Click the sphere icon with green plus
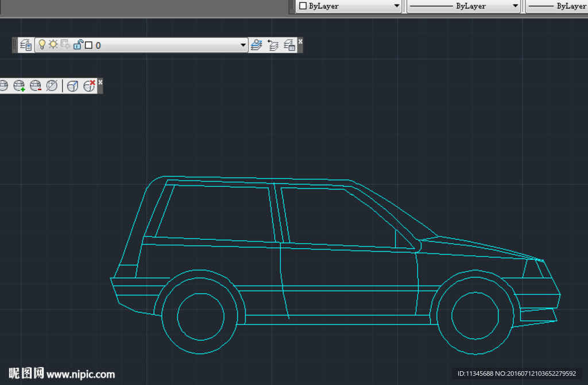This screenshot has width=588, height=385. click(19, 85)
